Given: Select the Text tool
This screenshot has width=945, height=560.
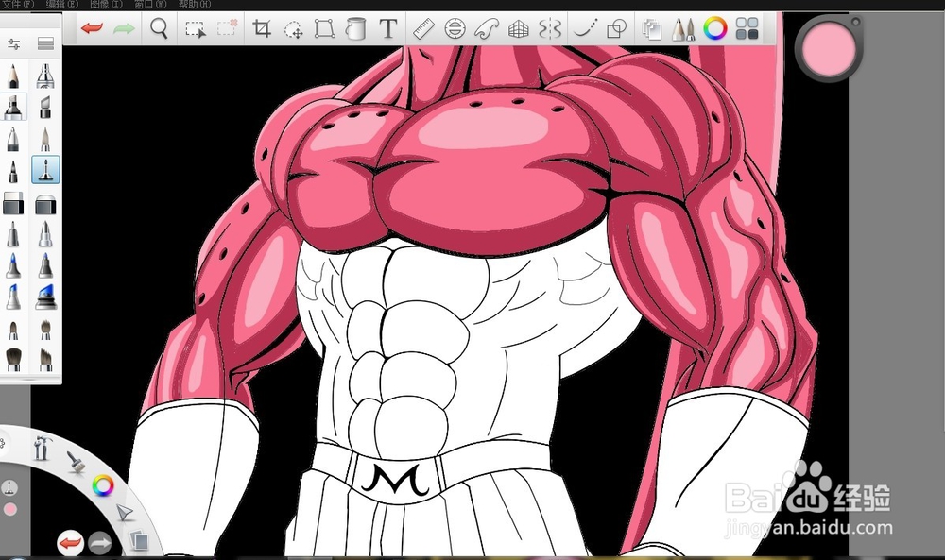Looking at the screenshot, I should [x=388, y=28].
